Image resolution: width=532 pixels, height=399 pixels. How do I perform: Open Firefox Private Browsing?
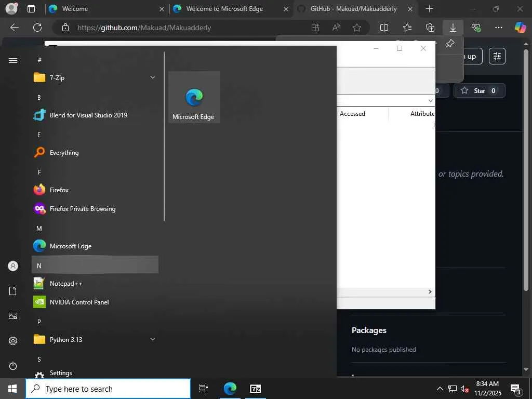(x=95, y=209)
